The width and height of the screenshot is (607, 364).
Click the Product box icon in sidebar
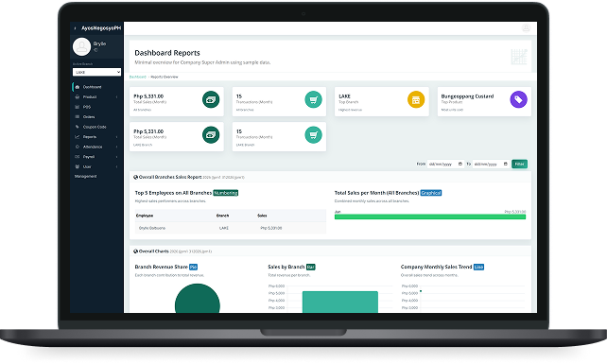point(78,96)
